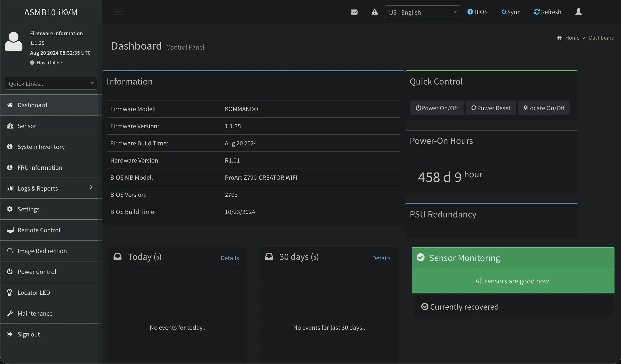Click the Power On/Off button
This screenshot has height=364, width=621.
pyautogui.click(x=437, y=108)
